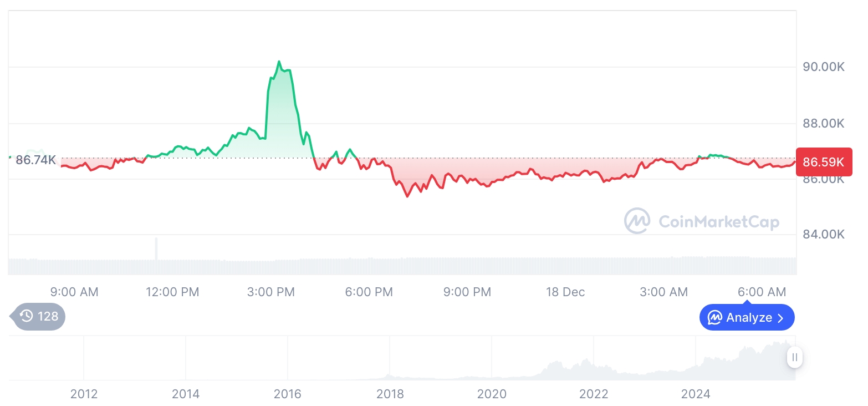Click the CoinMarketCap watermark logo icon

tap(637, 221)
